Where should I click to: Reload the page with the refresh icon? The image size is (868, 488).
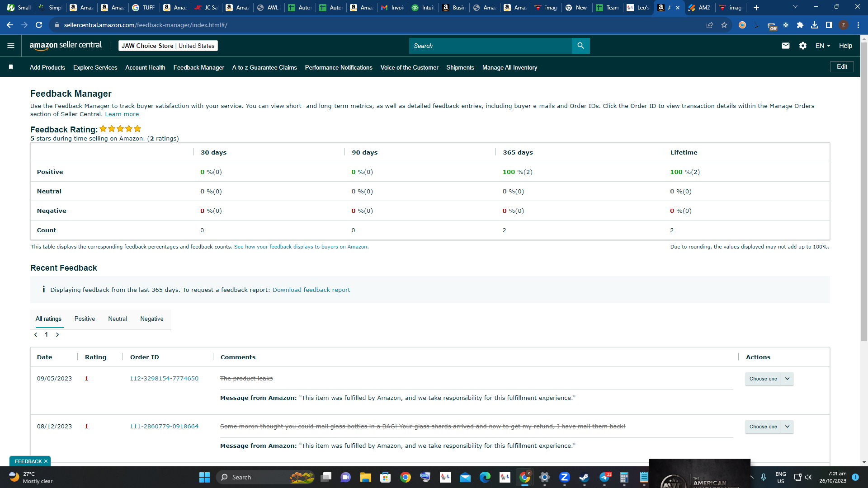pyautogui.click(x=39, y=25)
